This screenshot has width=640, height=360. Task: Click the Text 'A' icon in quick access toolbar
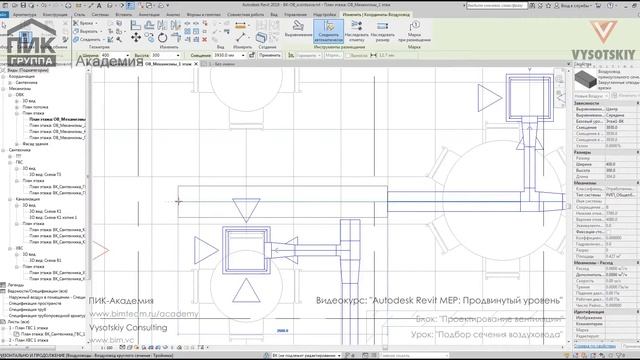99,6
